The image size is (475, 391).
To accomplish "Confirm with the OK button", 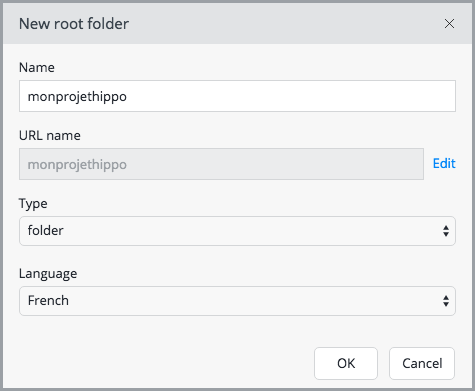I will (x=346, y=363).
